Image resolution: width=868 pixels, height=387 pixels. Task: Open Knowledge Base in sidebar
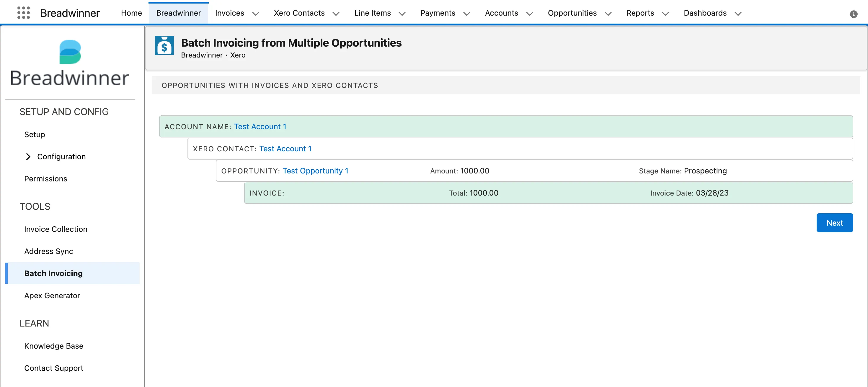click(x=53, y=346)
